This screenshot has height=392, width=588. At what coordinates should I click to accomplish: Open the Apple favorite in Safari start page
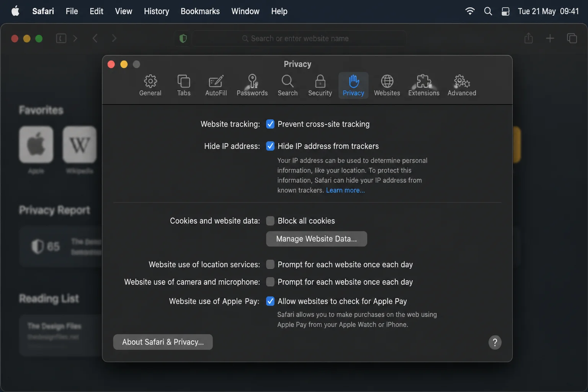[x=36, y=145]
